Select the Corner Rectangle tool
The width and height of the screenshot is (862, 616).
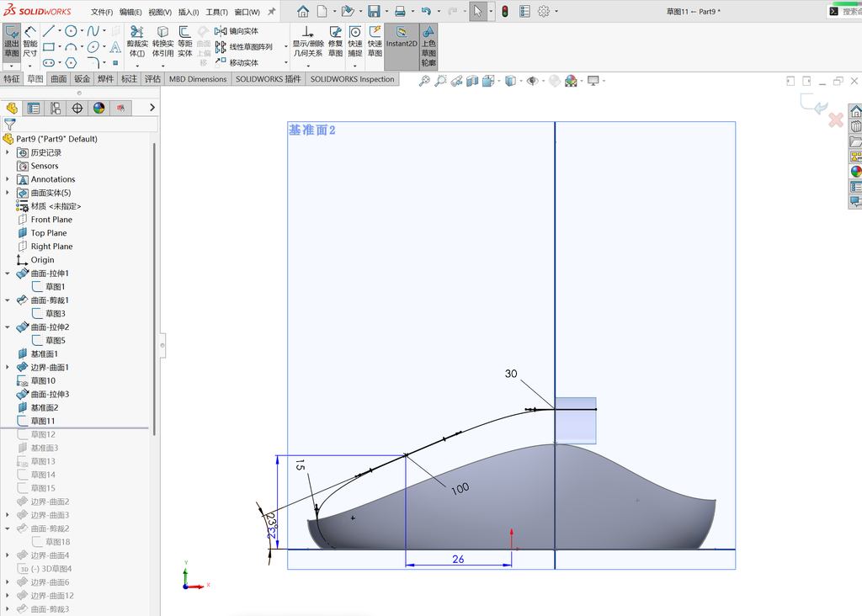tap(48, 47)
